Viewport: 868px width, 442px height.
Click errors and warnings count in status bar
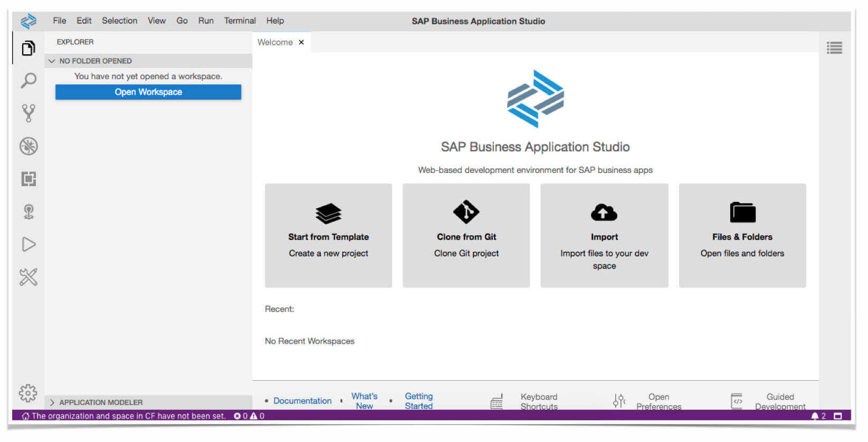[x=249, y=416]
